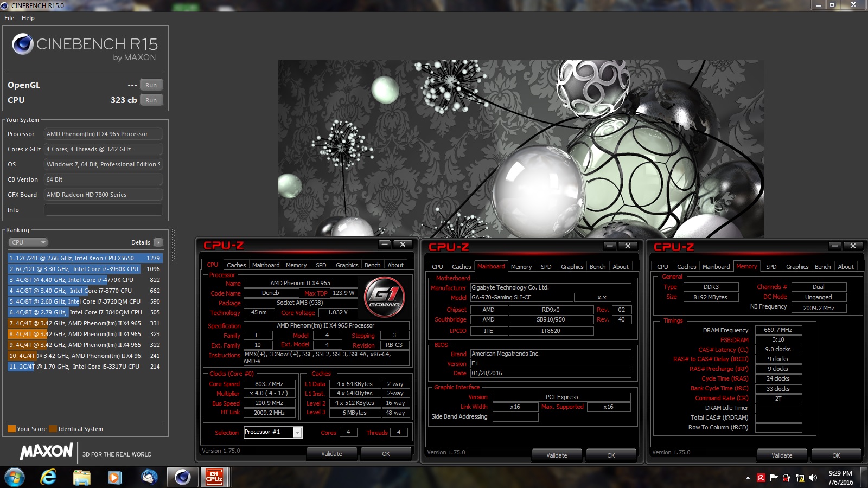Click the MAXON logo
The height and width of the screenshot is (488, 868).
(47, 451)
